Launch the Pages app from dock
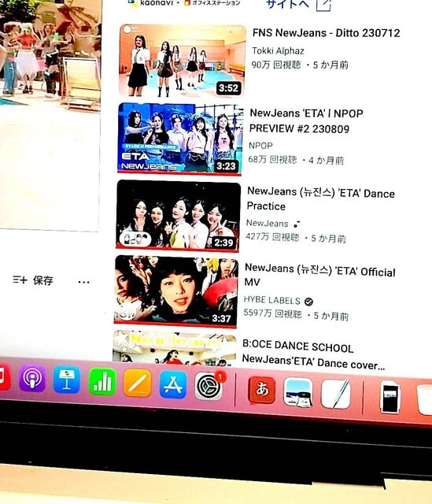Screen dimensions: 432x504 pyautogui.click(x=137, y=384)
